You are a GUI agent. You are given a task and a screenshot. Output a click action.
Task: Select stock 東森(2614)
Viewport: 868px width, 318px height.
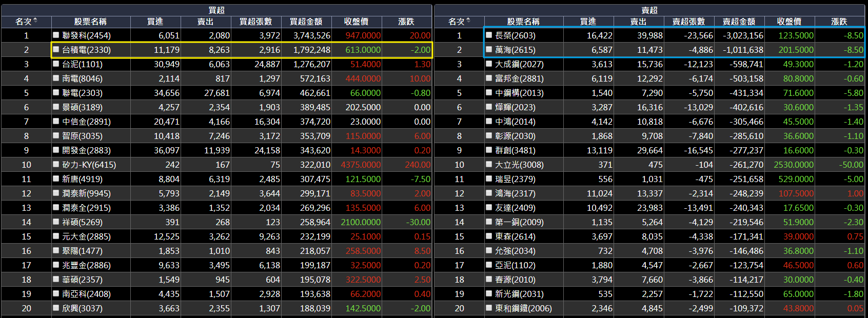[x=515, y=236]
